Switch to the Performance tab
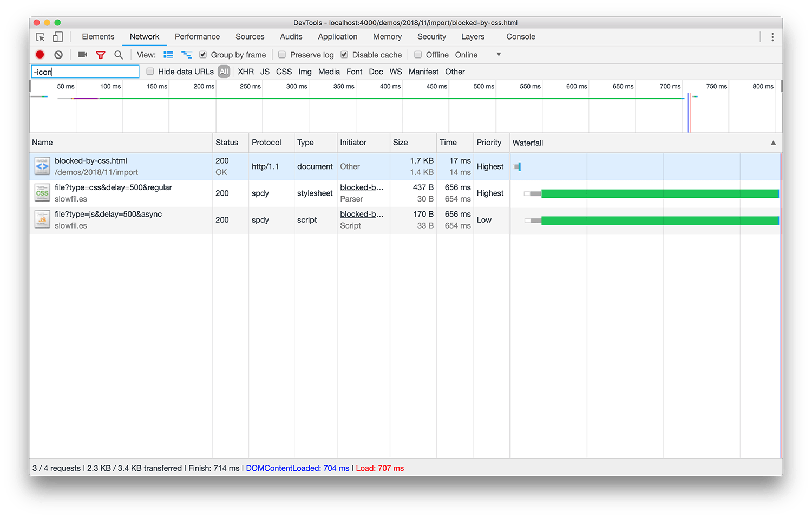The height and width of the screenshot is (518, 812). [x=197, y=37]
